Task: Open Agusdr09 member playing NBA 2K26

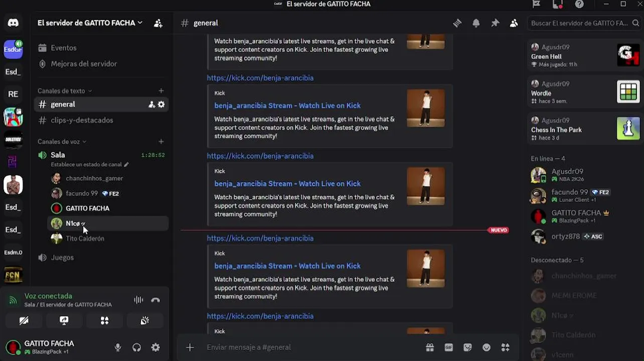Action: pos(584,174)
